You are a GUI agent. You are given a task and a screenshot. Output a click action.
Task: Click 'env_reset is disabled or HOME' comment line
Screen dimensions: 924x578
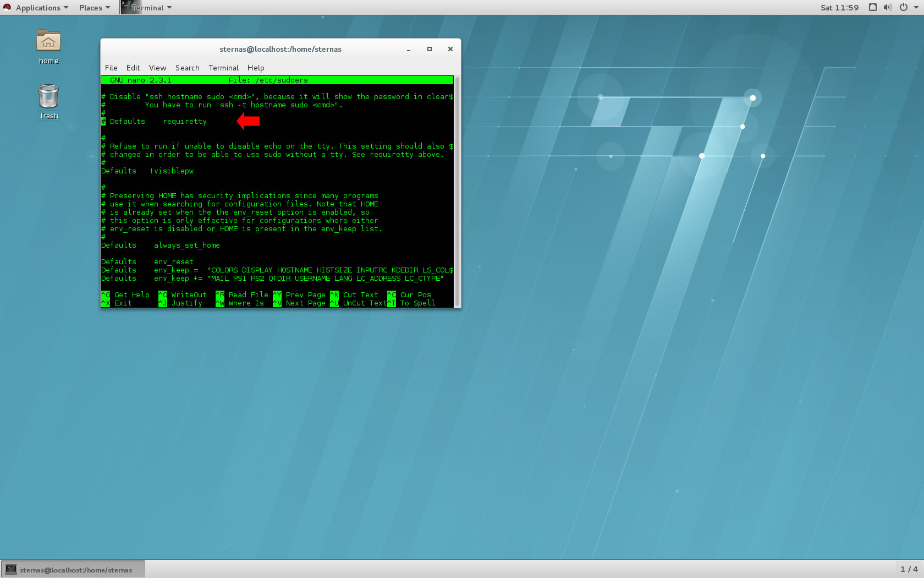(x=242, y=228)
